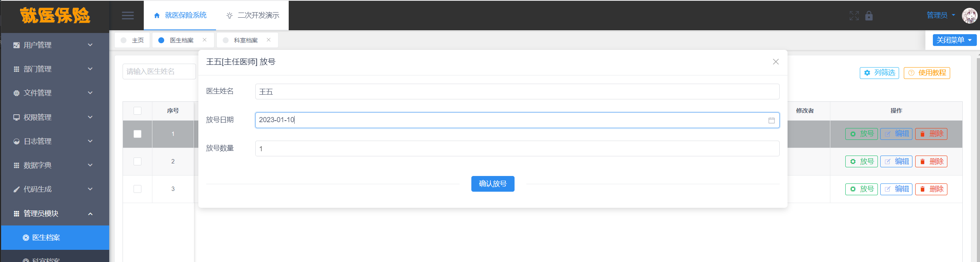Switch to the 二次开发演示 top tab
This screenshot has width=980, height=262.
pyautogui.click(x=253, y=15)
